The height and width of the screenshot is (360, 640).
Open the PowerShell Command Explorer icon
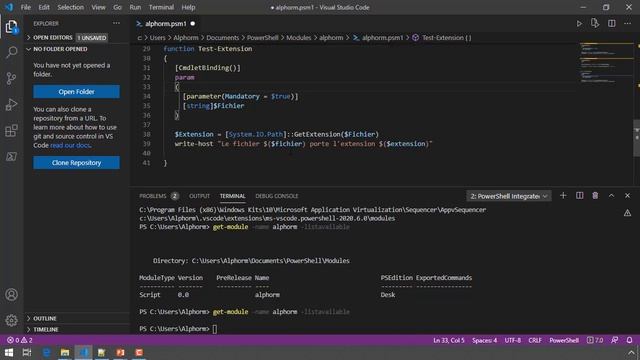(x=11, y=157)
